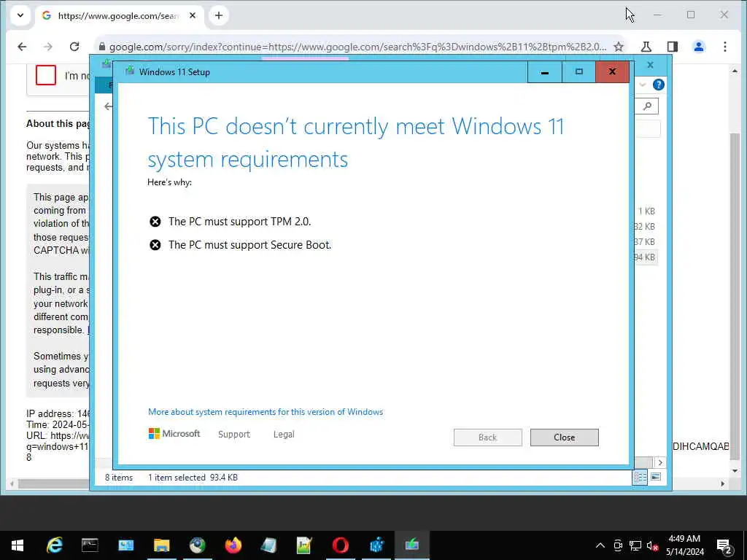Open File Explorer from taskbar

161,545
